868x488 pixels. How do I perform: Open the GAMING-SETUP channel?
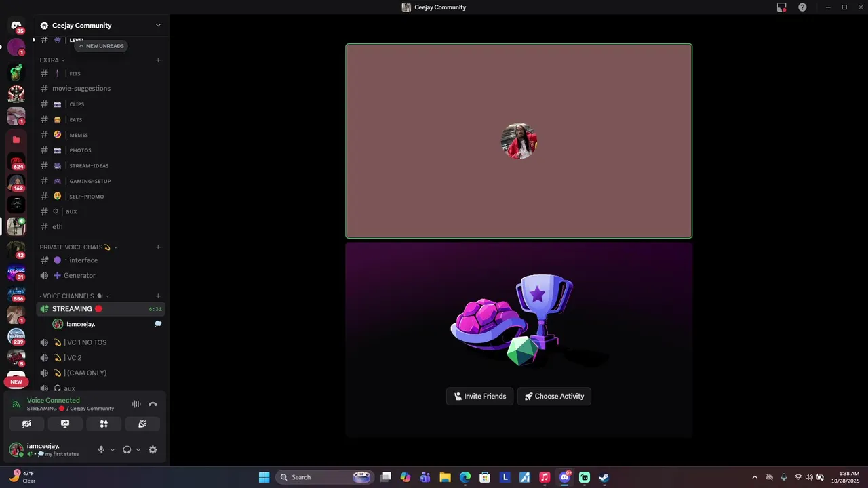point(100,181)
